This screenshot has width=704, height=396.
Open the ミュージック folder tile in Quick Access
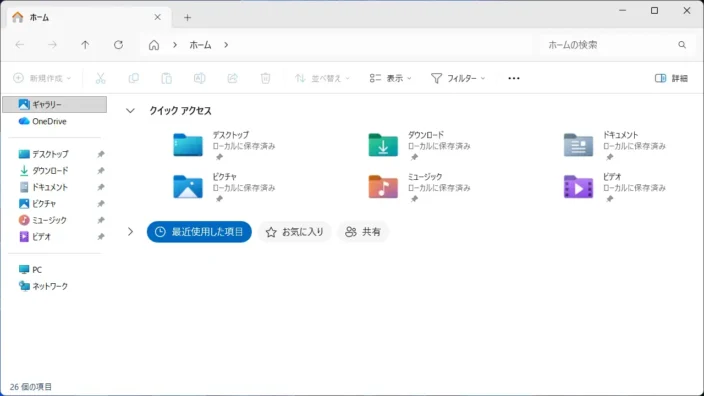420,187
